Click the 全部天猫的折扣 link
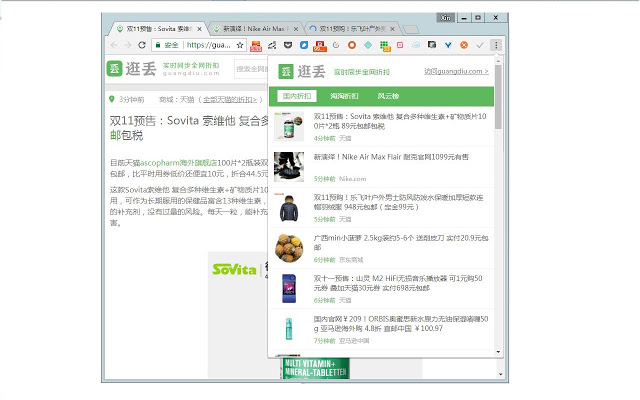 (230, 100)
